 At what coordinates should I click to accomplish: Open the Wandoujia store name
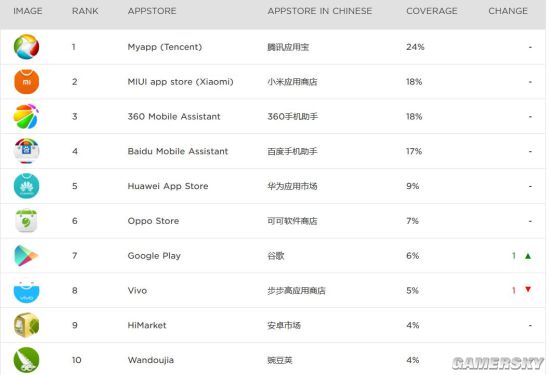(151, 360)
